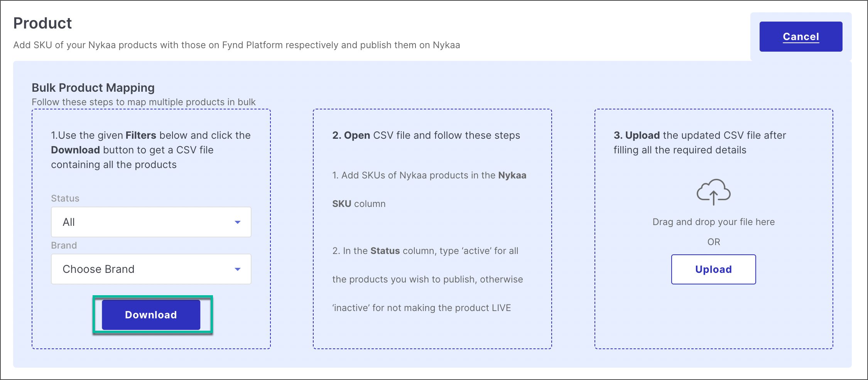Click the Choose Brand placeholder text
Image resolution: width=868 pixels, height=380 pixels.
point(99,269)
